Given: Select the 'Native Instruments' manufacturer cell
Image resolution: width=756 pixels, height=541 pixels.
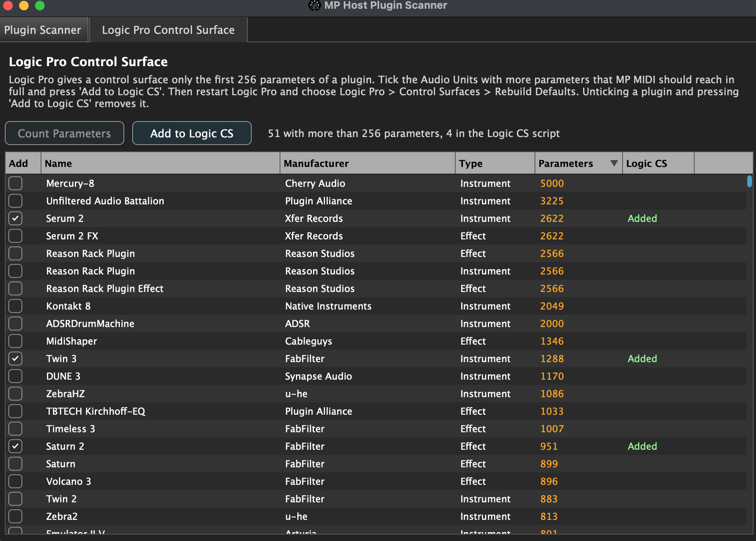Looking at the screenshot, I should point(328,306).
